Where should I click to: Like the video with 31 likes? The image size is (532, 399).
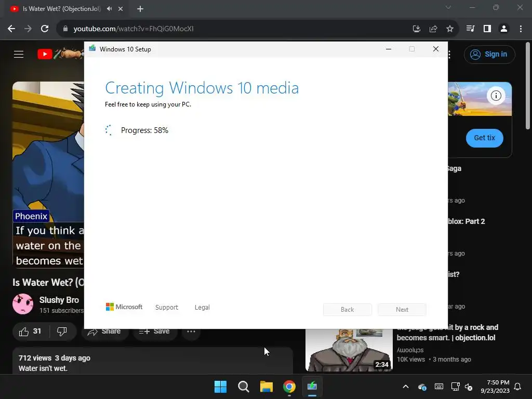(x=30, y=331)
